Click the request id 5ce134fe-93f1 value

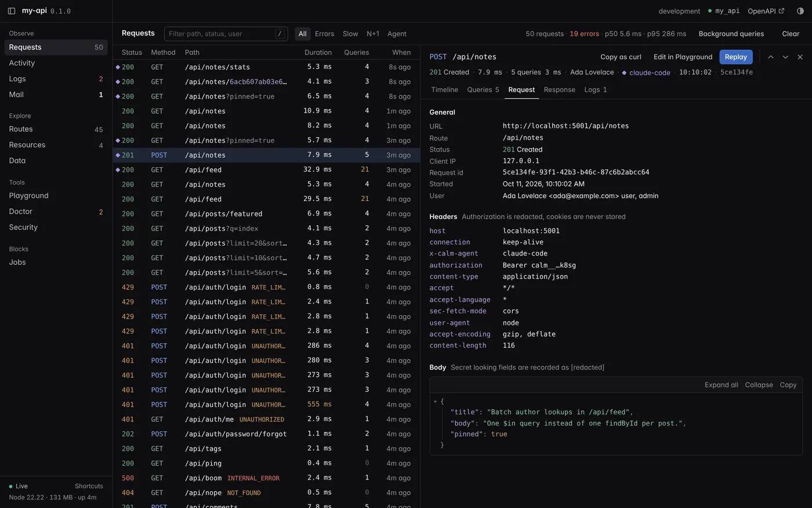click(576, 172)
